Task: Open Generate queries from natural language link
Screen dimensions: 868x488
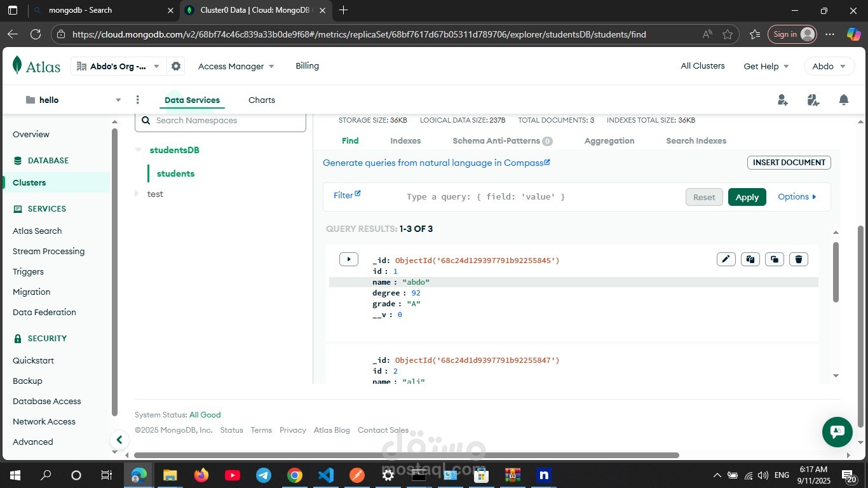Action: coord(436,163)
